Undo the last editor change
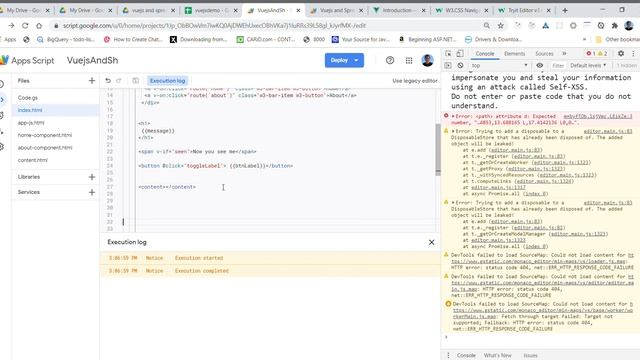This screenshot has height=360, width=640. click(x=108, y=81)
